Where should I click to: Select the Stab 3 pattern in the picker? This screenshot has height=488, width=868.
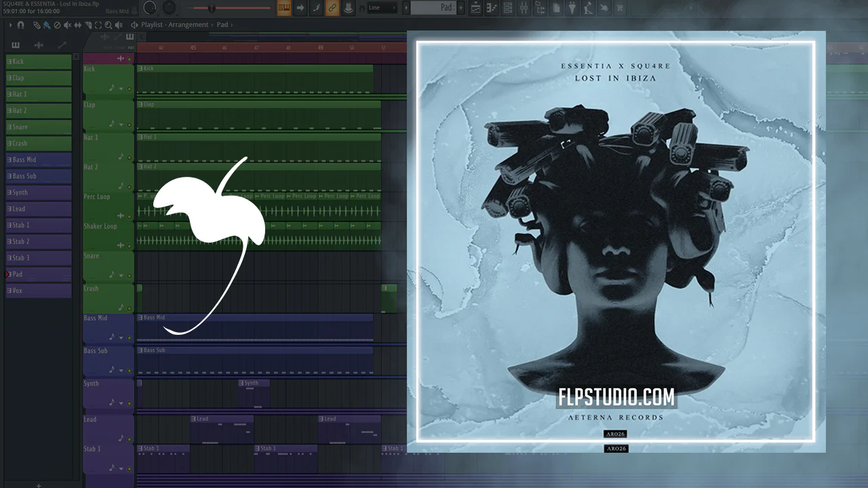tap(39, 258)
